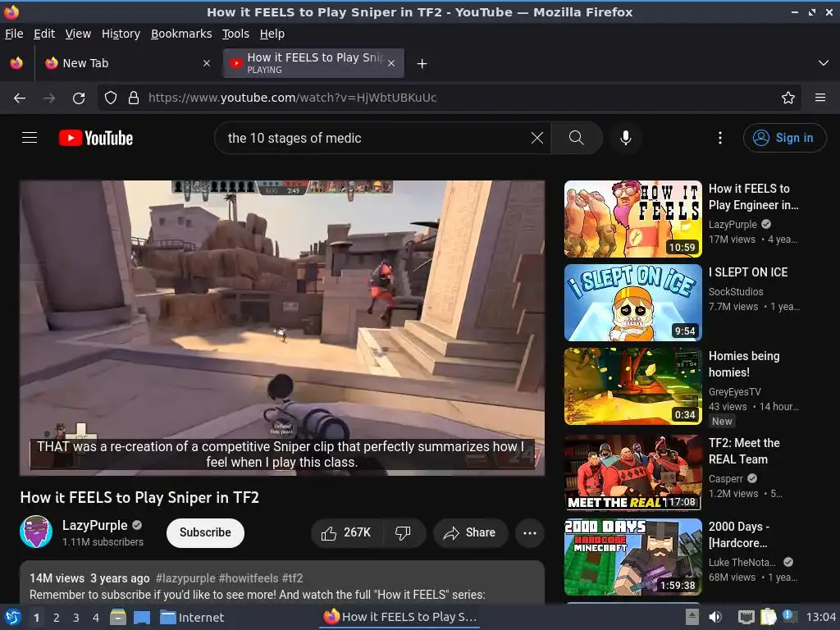Show desktop from taskbar icon

[142, 617]
